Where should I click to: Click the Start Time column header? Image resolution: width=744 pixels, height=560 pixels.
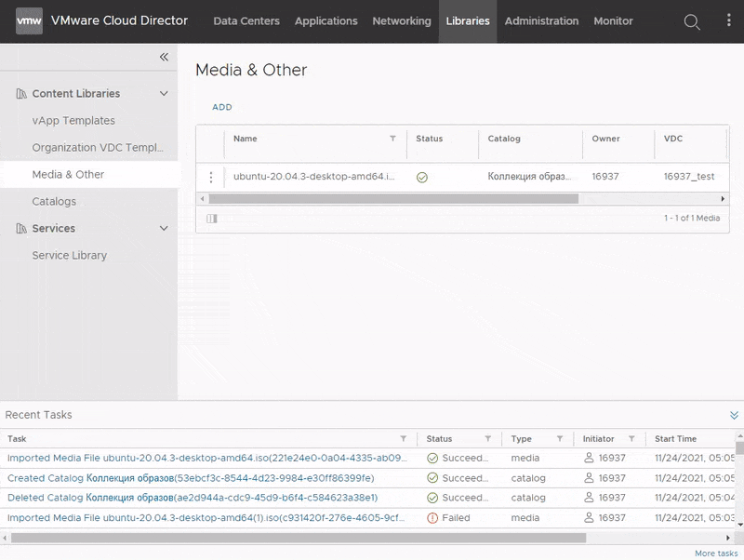click(675, 439)
